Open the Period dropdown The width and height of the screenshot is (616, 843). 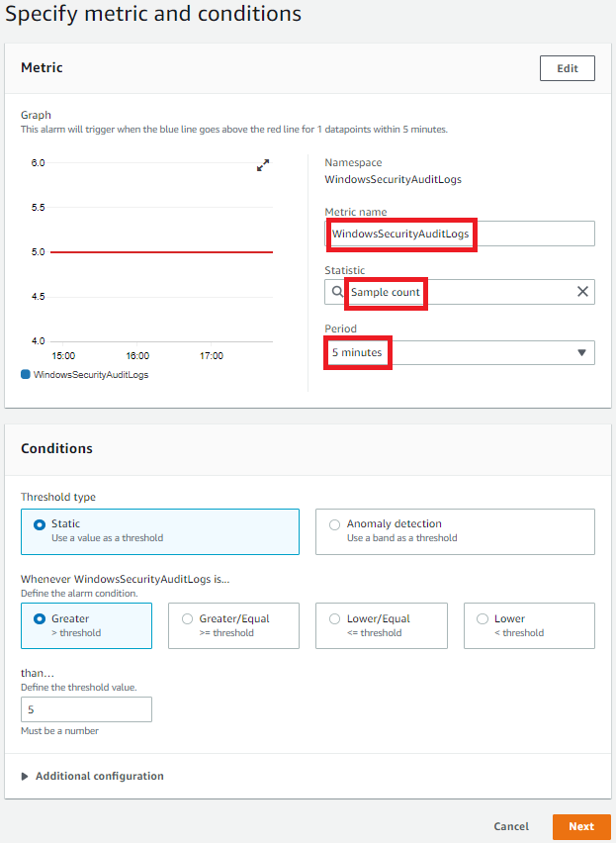click(x=460, y=352)
